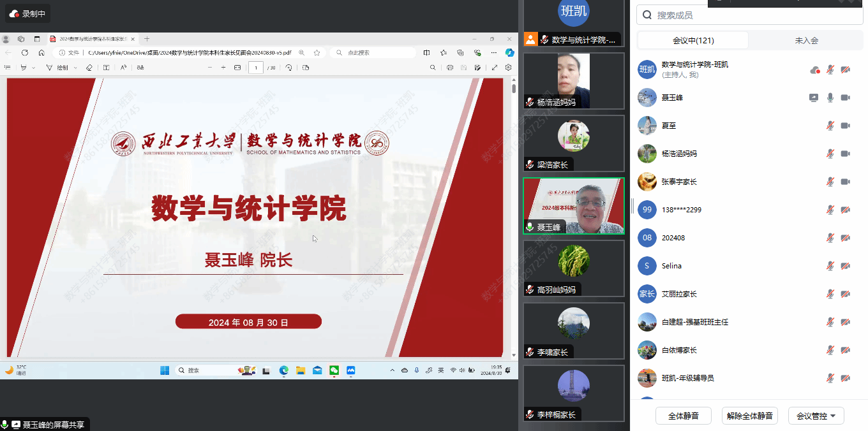Toggle microphone for 聂玉峰 in member list
This screenshot has height=431, width=868.
pos(830,98)
